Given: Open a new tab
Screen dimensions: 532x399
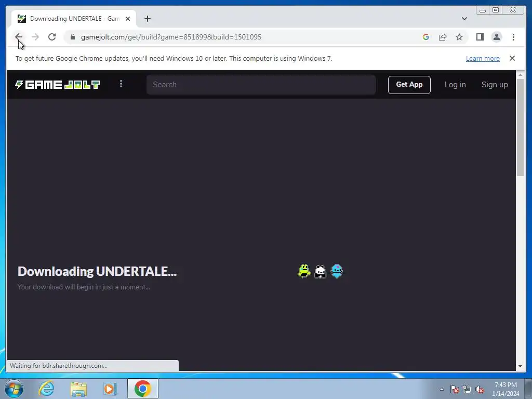Looking at the screenshot, I should point(147,19).
